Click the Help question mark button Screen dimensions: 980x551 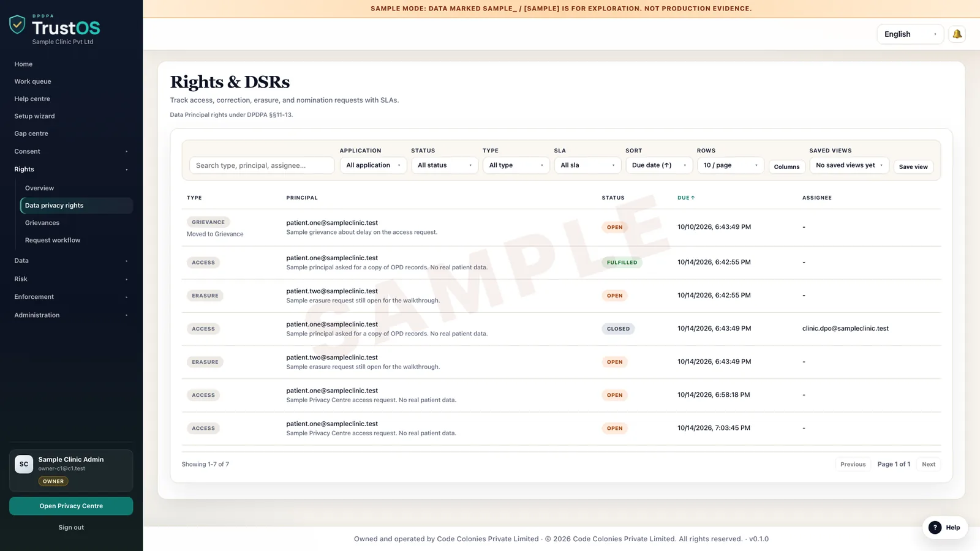[x=944, y=527]
